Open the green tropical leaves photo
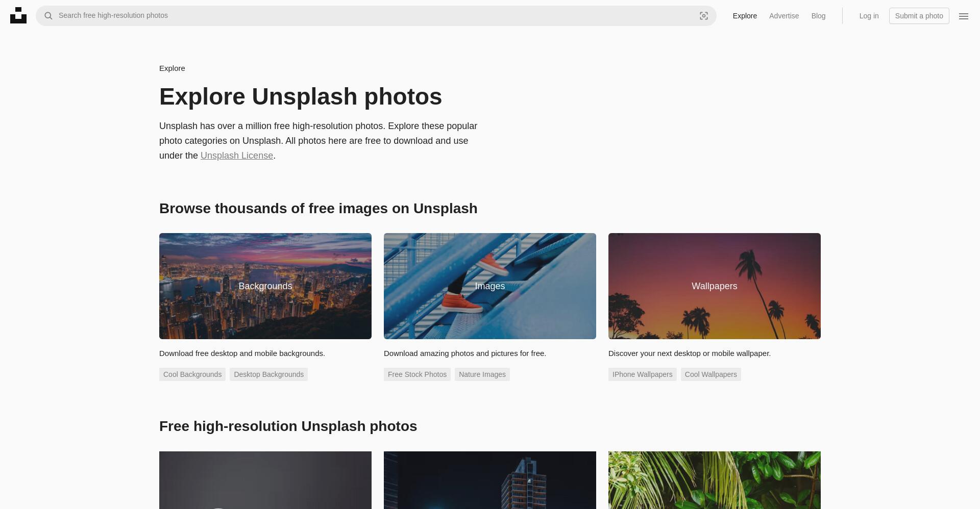This screenshot has height=509, width=980. [715, 480]
